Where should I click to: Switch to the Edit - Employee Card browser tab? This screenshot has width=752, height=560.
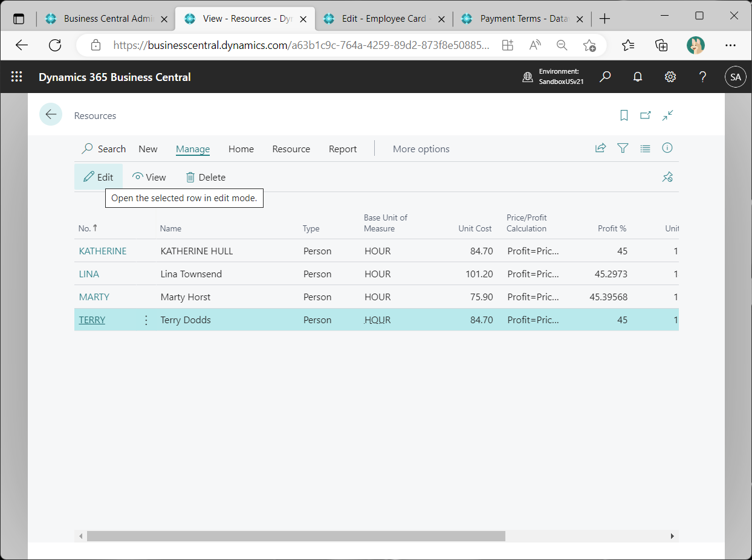[384, 19]
